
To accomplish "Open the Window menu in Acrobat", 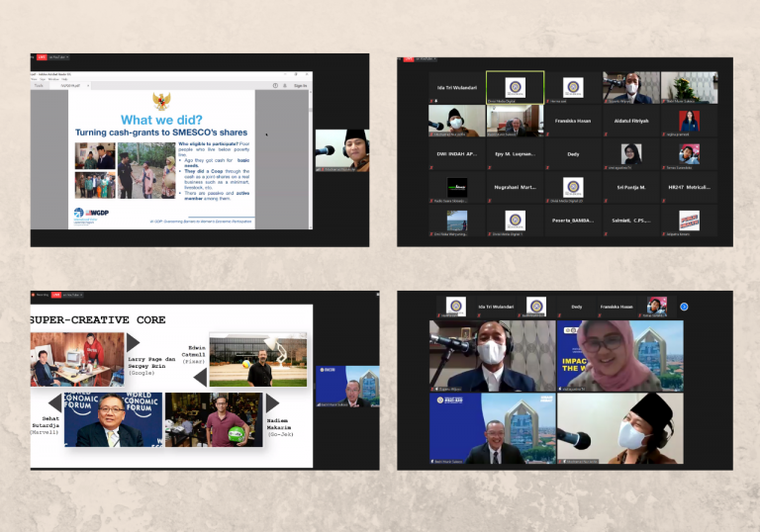I will tap(53, 79).
